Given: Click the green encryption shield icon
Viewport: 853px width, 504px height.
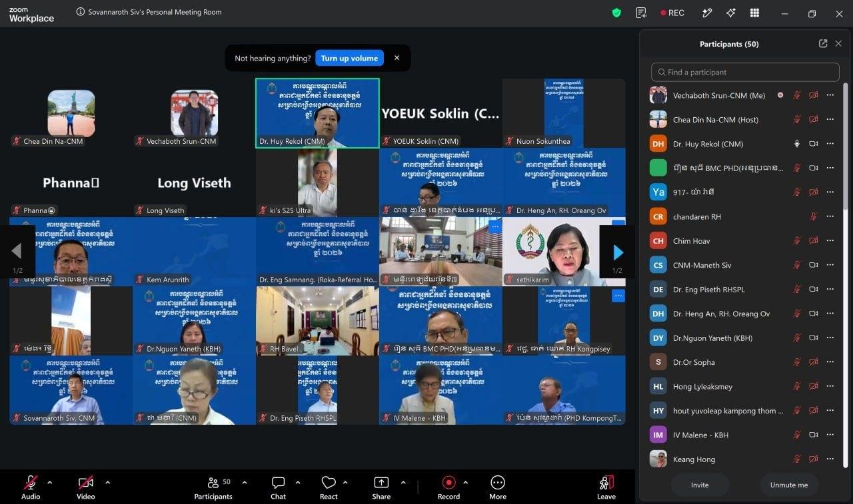Looking at the screenshot, I should [616, 13].
